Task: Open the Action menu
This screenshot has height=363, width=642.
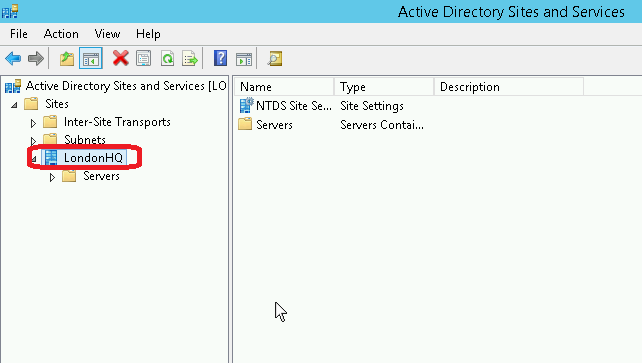Action: coord(61,34)
